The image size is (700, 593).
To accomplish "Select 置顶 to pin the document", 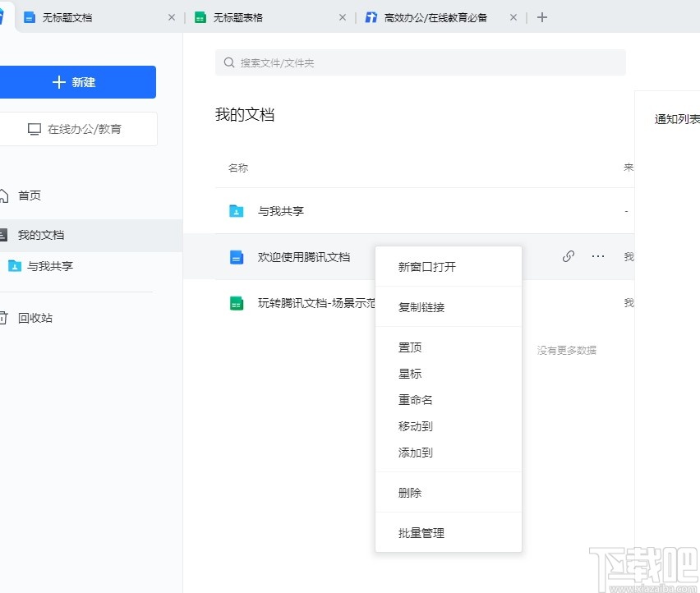I will pos(410,347).
